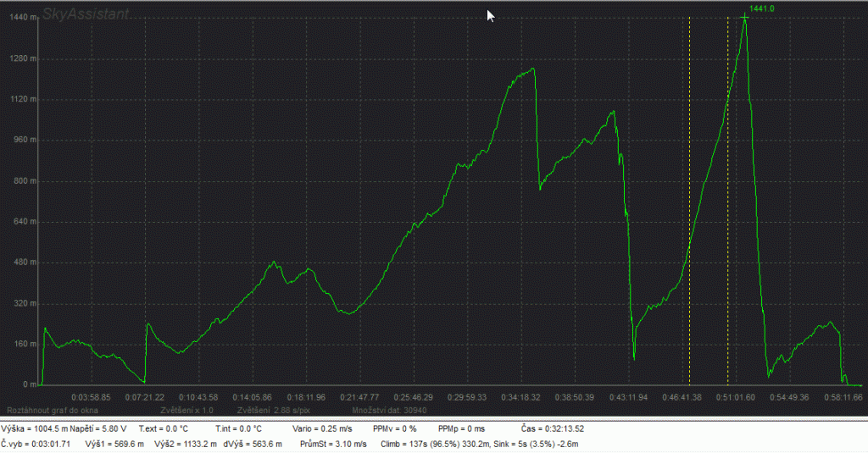Click the 0:34:18.32 time axis label
The height and width of the screenshot is (453, 868).
pyautogui.click(x=520, y=396)
